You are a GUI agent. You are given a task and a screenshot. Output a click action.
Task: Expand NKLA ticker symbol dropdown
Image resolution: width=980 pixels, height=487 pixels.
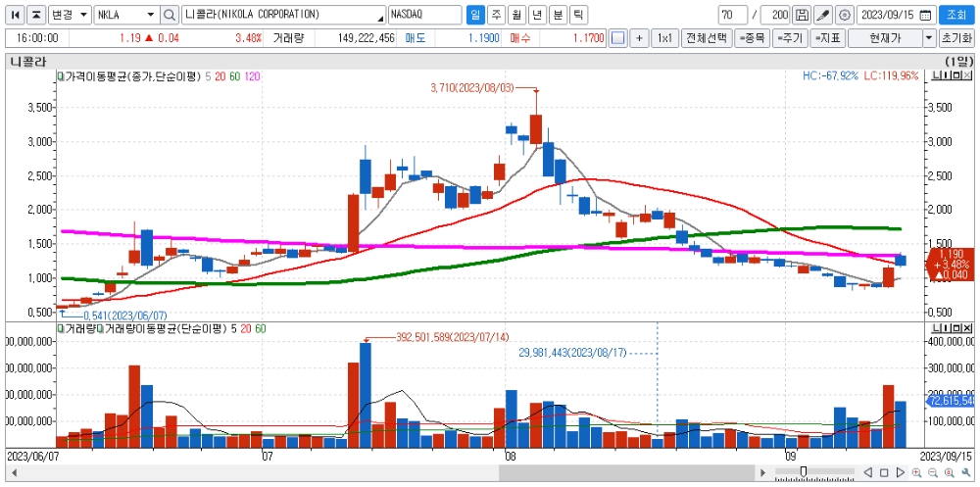(151, 15)
